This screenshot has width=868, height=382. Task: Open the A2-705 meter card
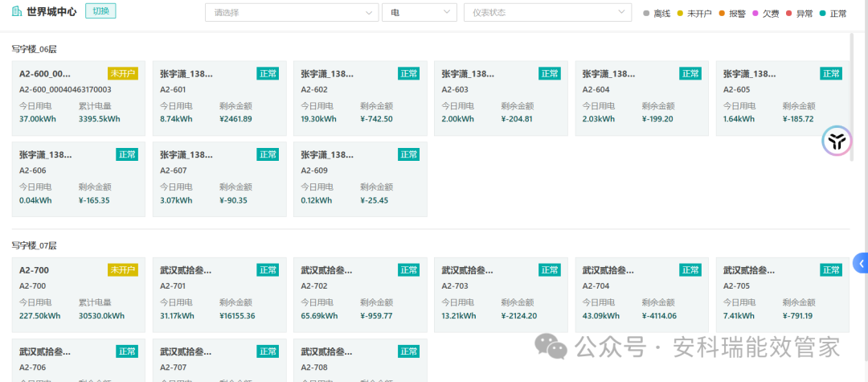point(783,295)
